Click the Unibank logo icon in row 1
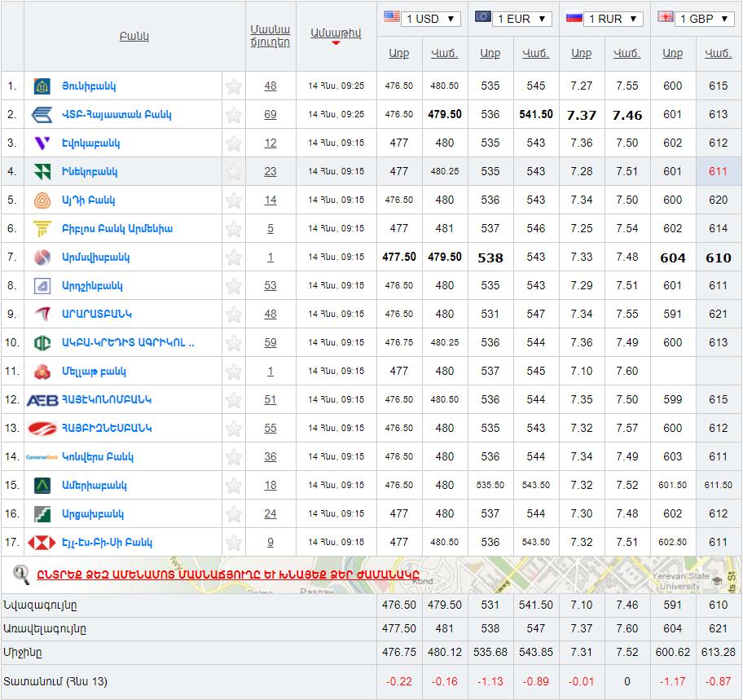Viewport: 743px width, 700px height. 42,86
